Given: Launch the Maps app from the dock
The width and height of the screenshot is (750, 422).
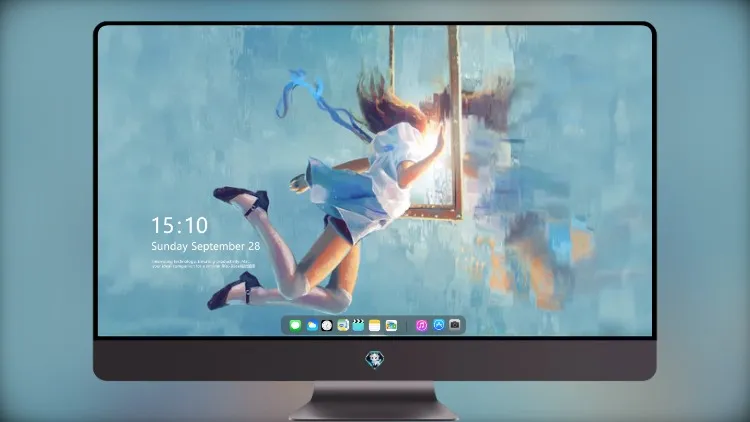Looking at the screenshot, I should tap(343, 325).
